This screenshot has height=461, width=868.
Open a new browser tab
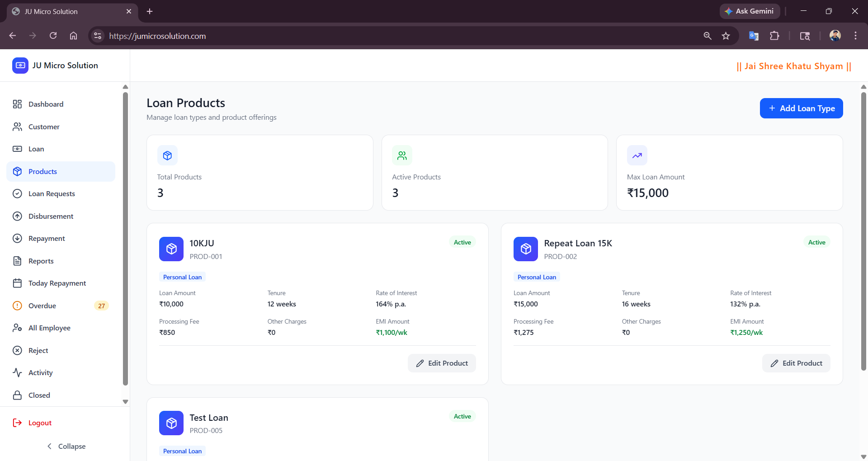tap(150, 11)
